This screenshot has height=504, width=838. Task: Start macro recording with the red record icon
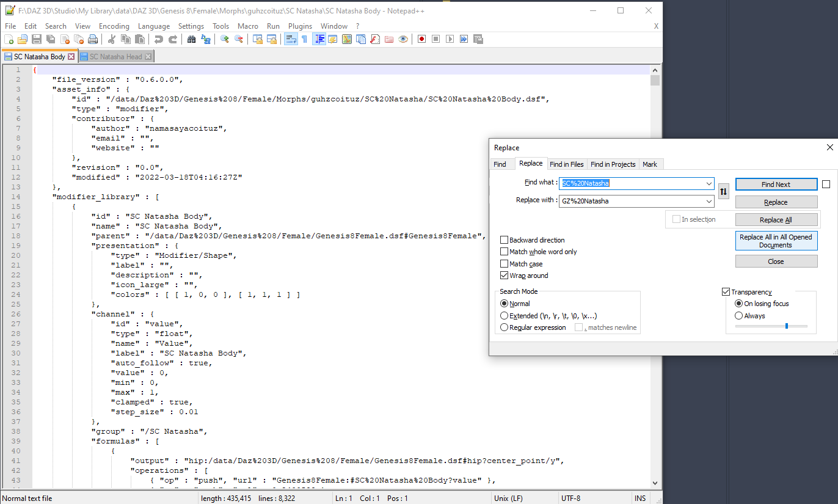421,39
